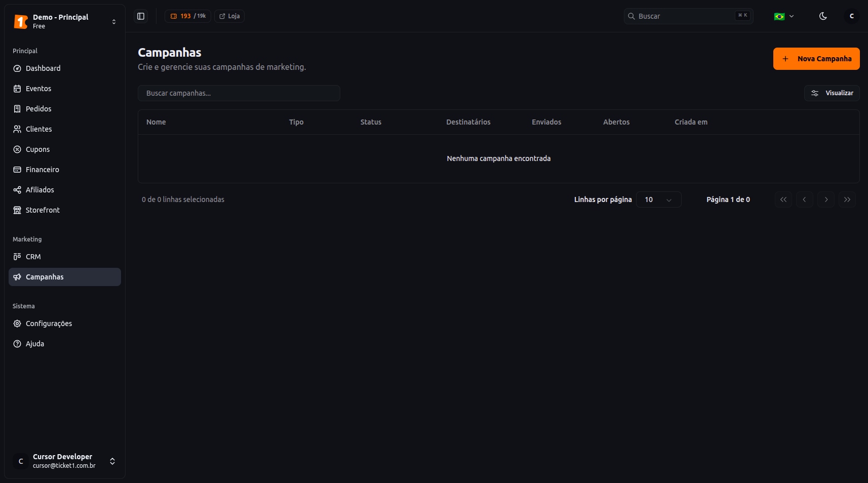Click the Nenhuma campanha encontrada message
Image resolution: width=868 pixels, height=483 pixels.
click(x=499, y=158)
